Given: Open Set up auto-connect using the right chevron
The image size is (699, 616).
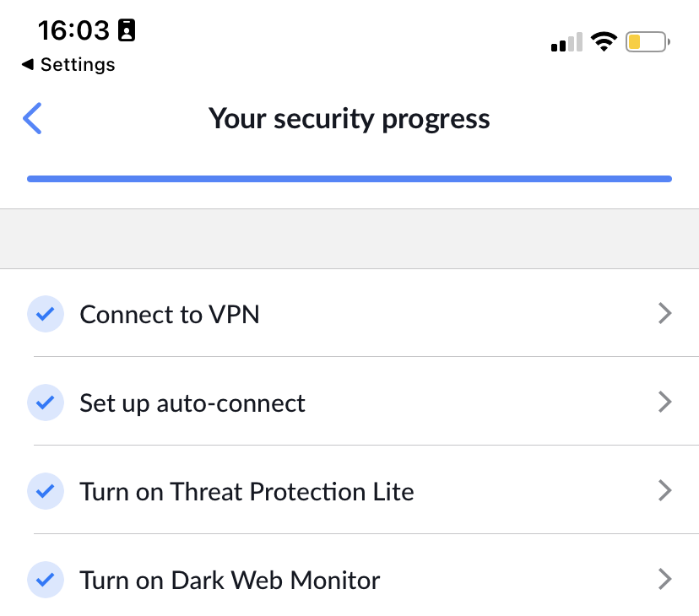Looking at the screenshot, I should [x=665, y=402].
